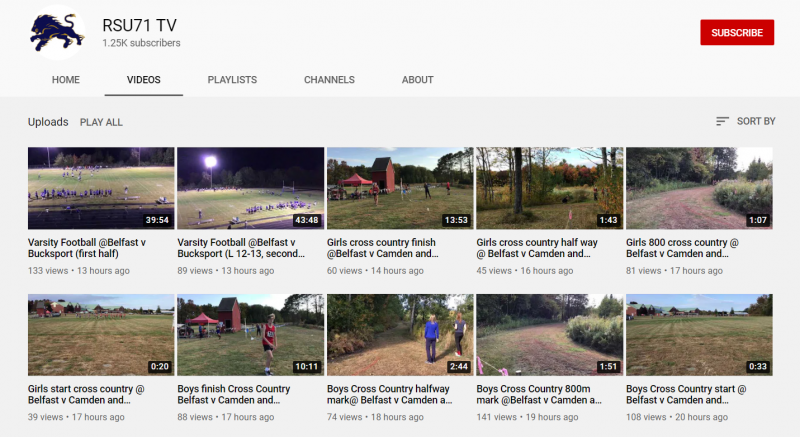Open Girls cross country half way thumbnail
The height and width of the screenshot is (437, 800).
tap(549, 188)
